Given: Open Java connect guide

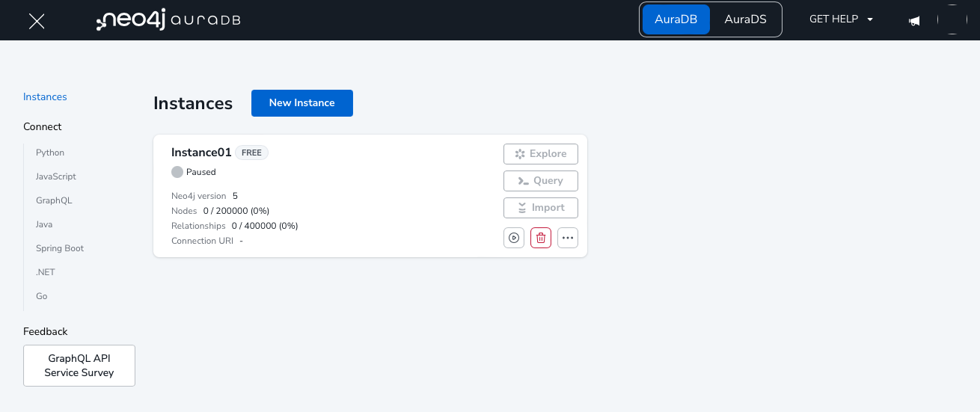Looking at the screenshot, I should (x=44, y=224).
